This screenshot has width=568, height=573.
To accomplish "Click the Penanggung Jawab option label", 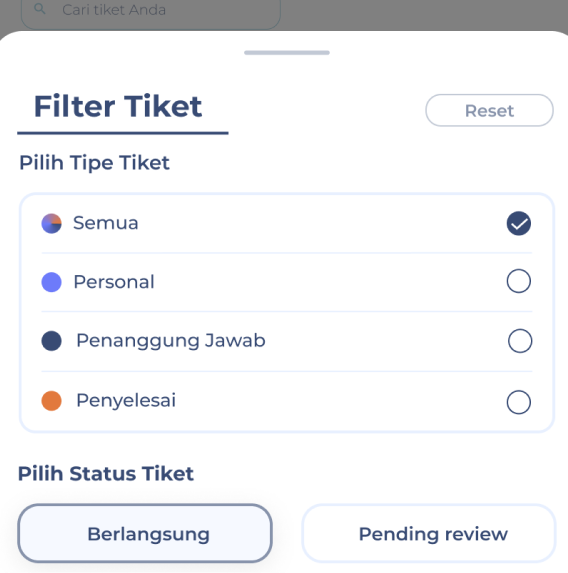I will (x=171, y=341).
